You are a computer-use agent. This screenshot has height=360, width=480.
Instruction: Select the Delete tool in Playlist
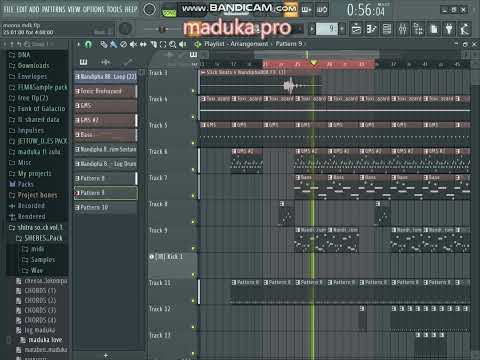point(123,44)
